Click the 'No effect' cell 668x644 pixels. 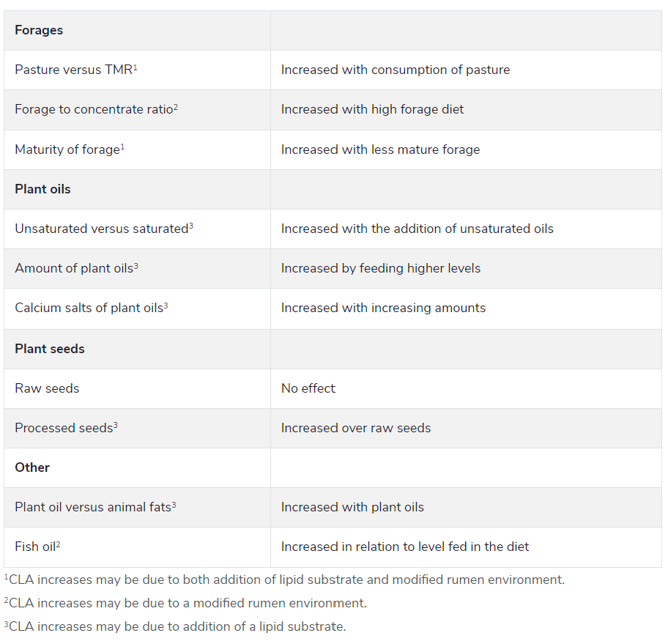point(308,388)
